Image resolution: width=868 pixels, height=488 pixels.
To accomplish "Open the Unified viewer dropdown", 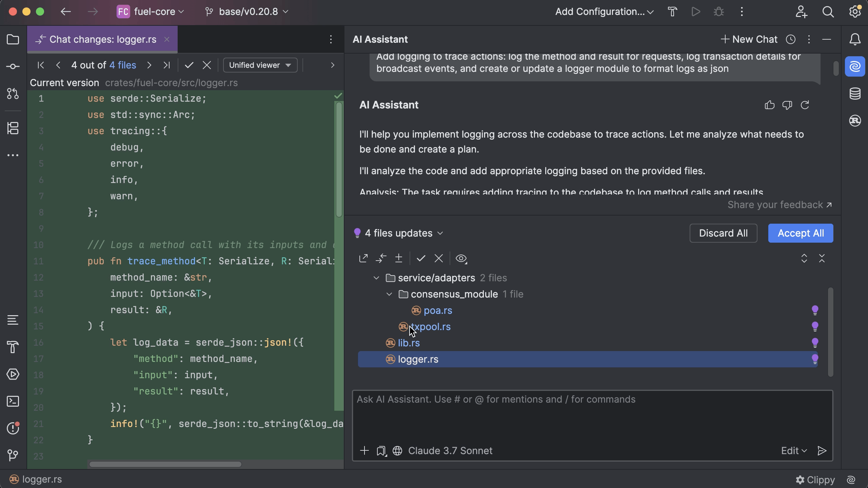I will click(260, 65).
